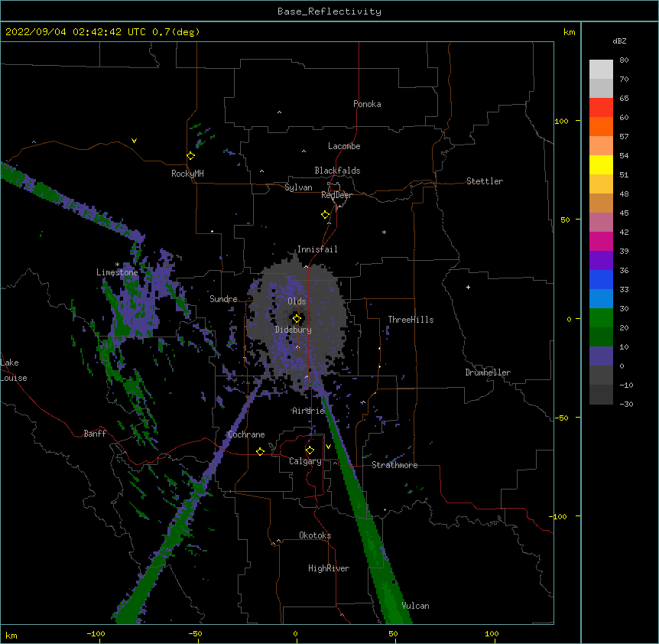
Task: Click the Lacombe town label
Action: (344, 146)
